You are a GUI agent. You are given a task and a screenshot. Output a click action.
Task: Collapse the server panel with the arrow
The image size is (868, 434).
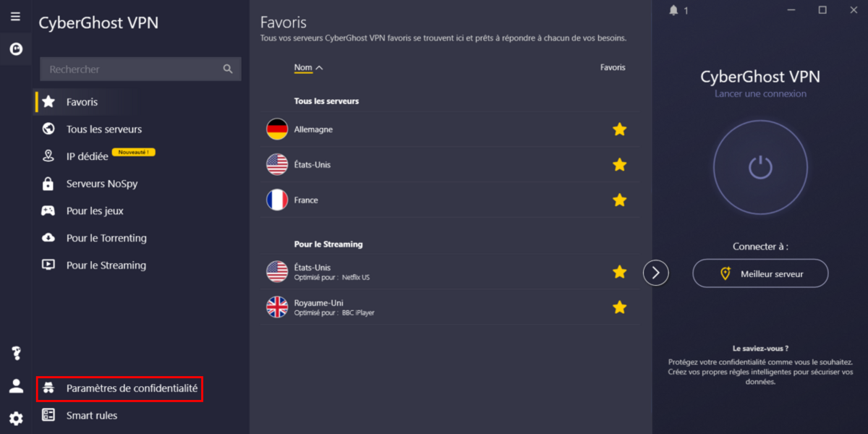click(655, 273)
